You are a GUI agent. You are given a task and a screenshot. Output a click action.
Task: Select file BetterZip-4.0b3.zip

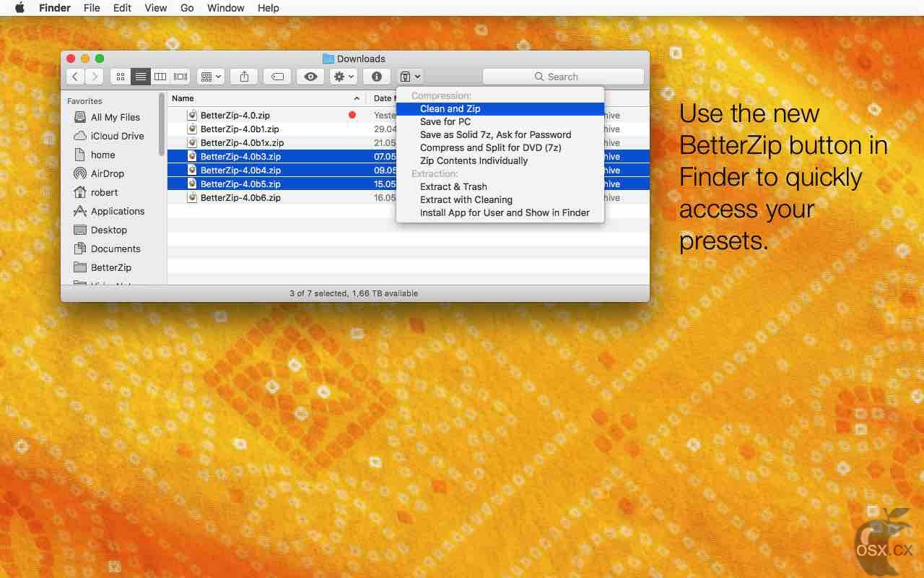tap(240, 157)
